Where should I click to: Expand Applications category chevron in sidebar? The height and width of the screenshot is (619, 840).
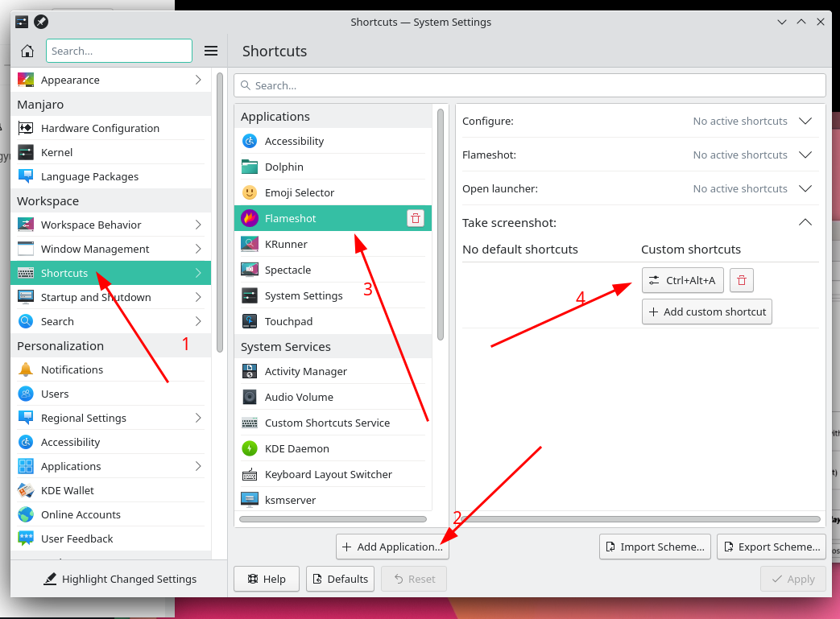198,466
